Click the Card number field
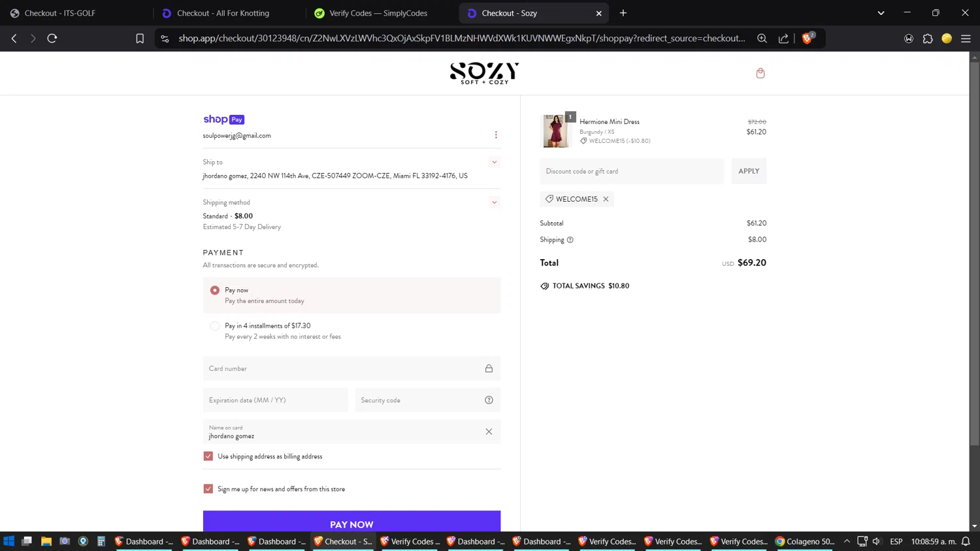 point(351,369)
